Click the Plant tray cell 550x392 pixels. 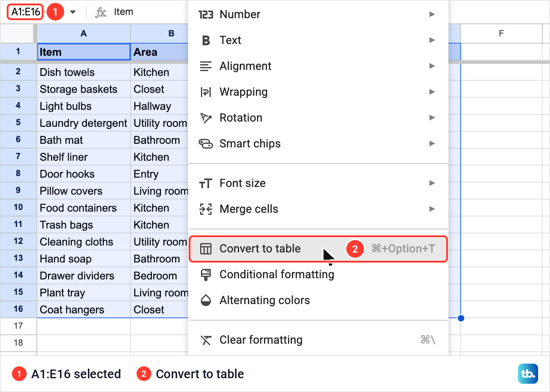pos(84,292)
